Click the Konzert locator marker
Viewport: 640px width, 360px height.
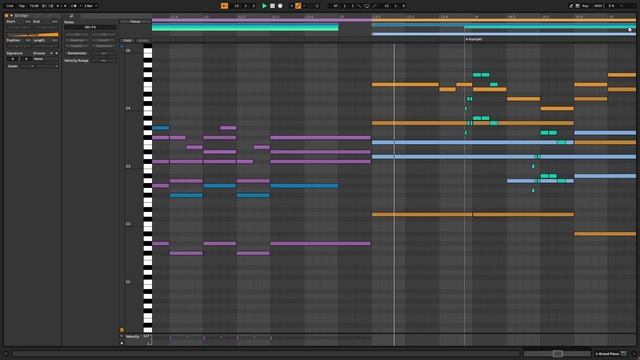pos(474,39)
